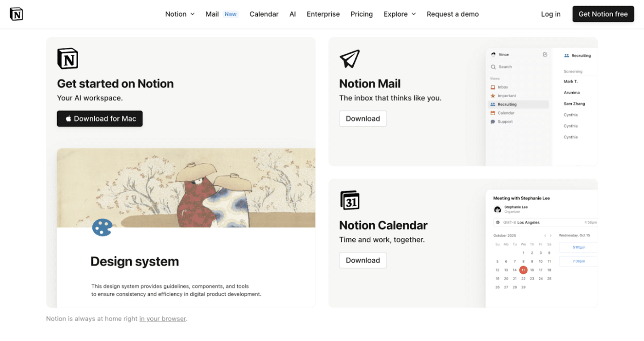The width and height of the screenshot is (644, 341).
Task: Click the Notion logo in top-left corner
Action: [x=16, y=14]
